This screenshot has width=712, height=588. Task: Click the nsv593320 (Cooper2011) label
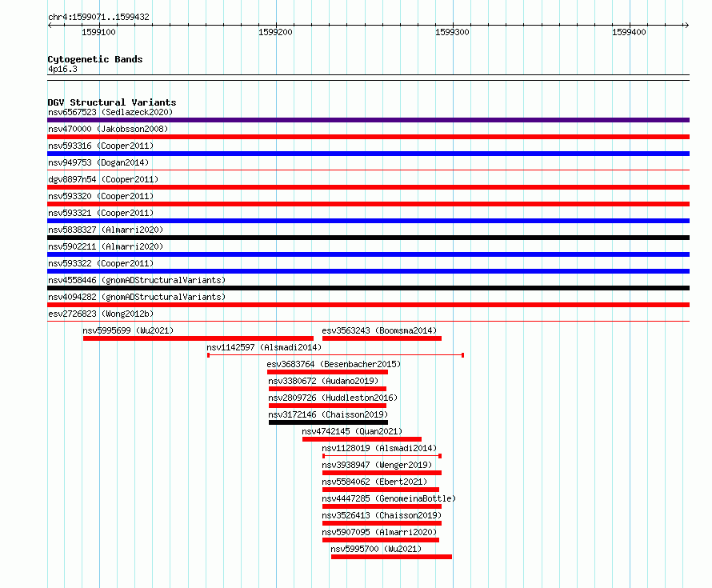click(101, 196)
